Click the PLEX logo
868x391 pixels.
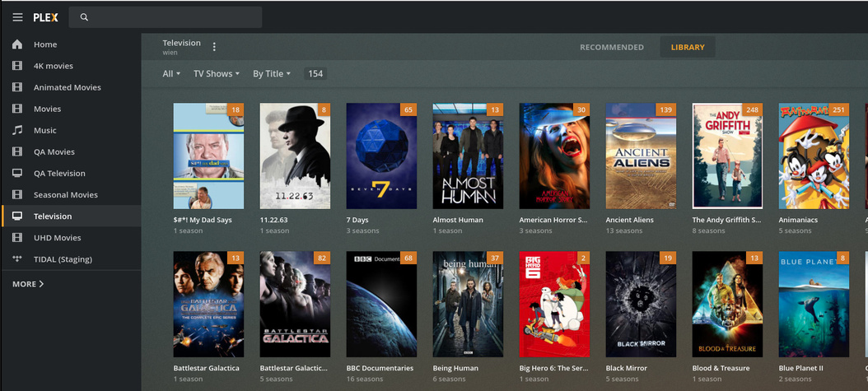[x=45, y=17]
